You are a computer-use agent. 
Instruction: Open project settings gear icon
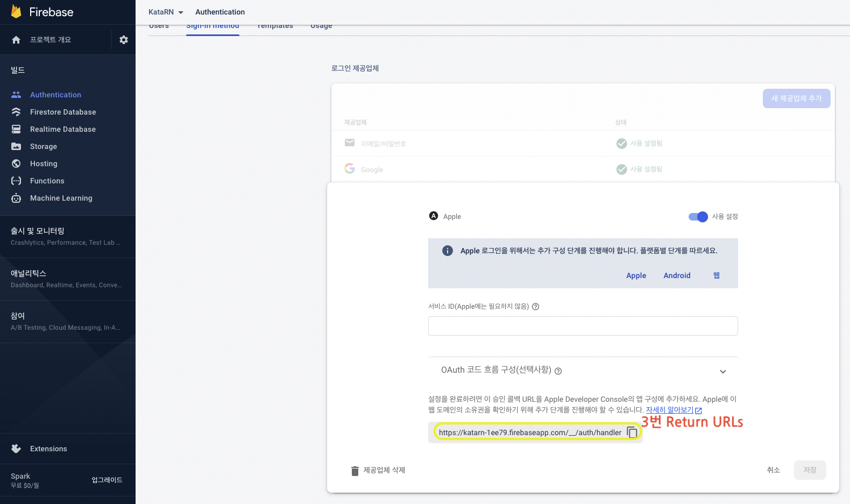pyautogui.click(x=124, y=40)
